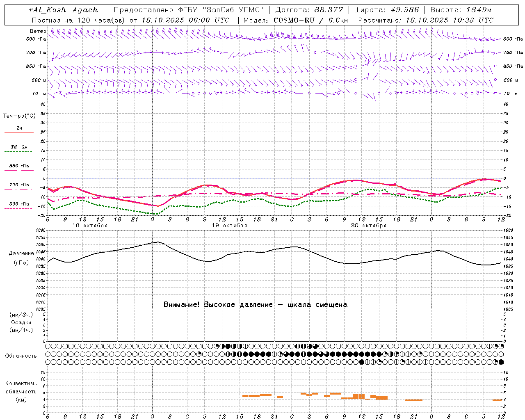The height and width of the screenshot is (420, 525).
Task: Click the 10 м wind level label on left axis
Action: 39,94
